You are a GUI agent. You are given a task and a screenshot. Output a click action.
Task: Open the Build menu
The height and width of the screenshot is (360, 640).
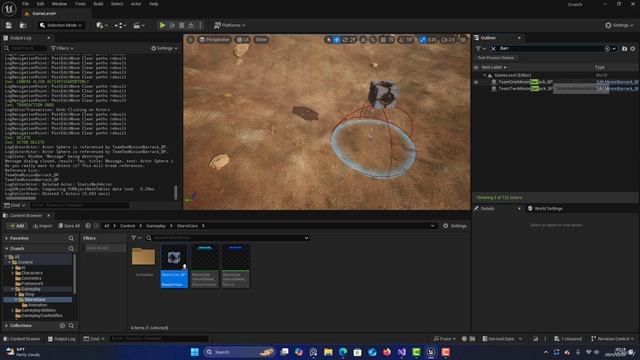click(98, 4)
